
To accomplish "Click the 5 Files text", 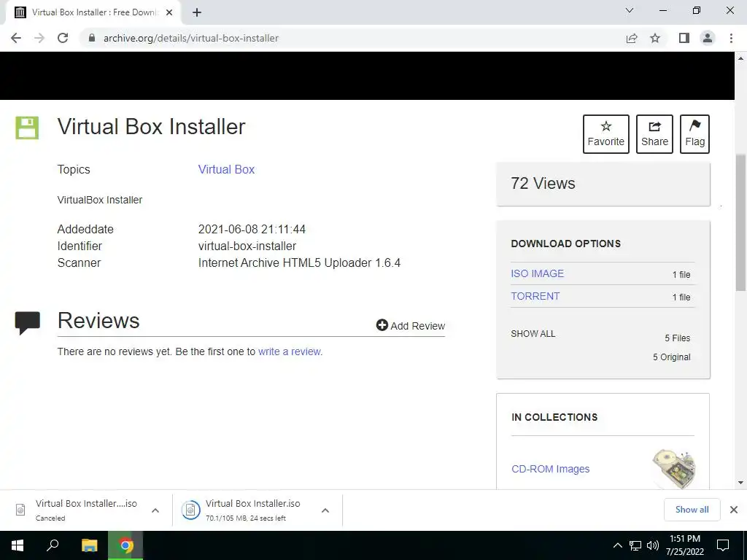I will pos(678,338).
